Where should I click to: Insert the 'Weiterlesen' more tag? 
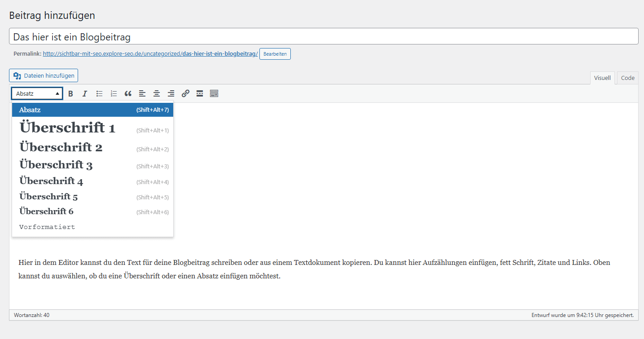click(200, 93)
